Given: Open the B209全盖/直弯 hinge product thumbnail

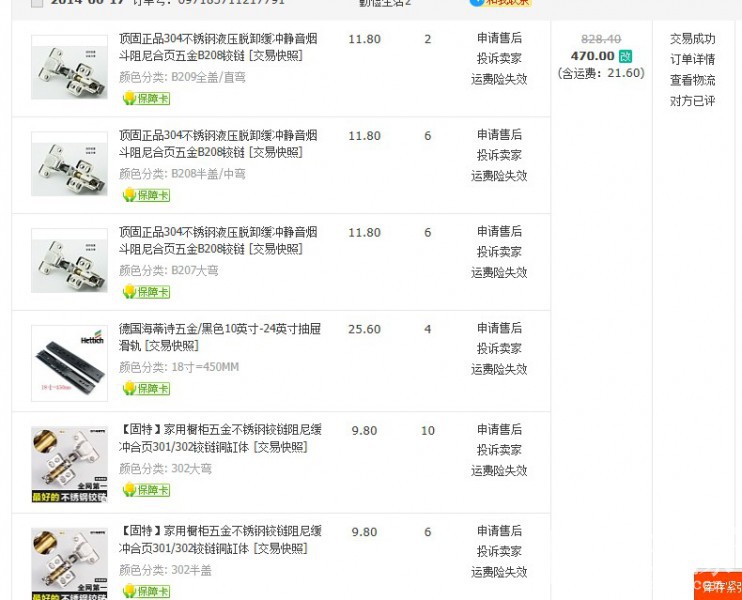Looking at the screenshot, I should click(x=69, y=67).
